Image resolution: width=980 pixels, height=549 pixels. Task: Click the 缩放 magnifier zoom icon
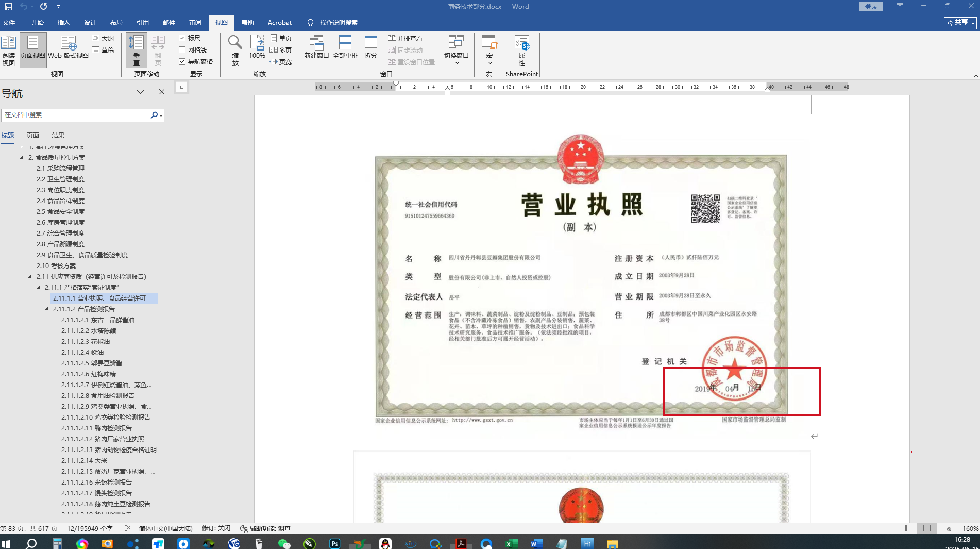235,50
